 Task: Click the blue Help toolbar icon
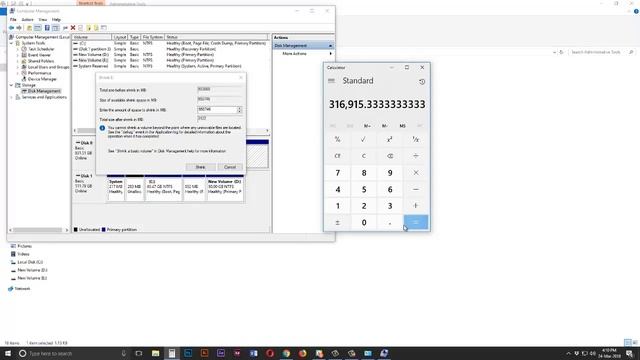(x=47, y=28)
